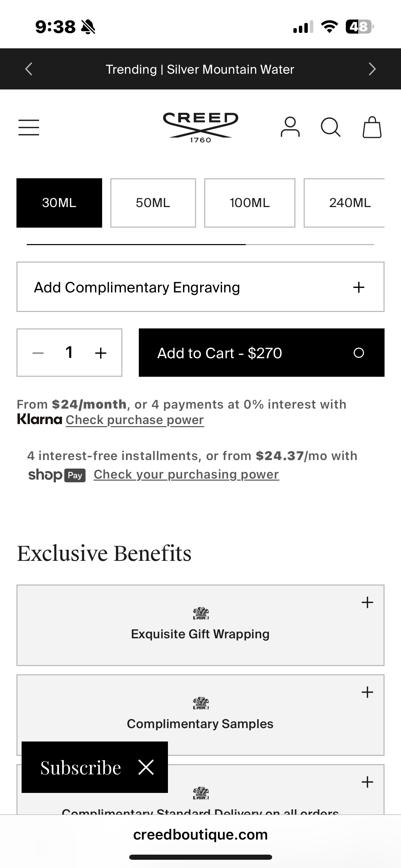Increase quantity with the plus button
Screen dimensions: 401x868
101,353
